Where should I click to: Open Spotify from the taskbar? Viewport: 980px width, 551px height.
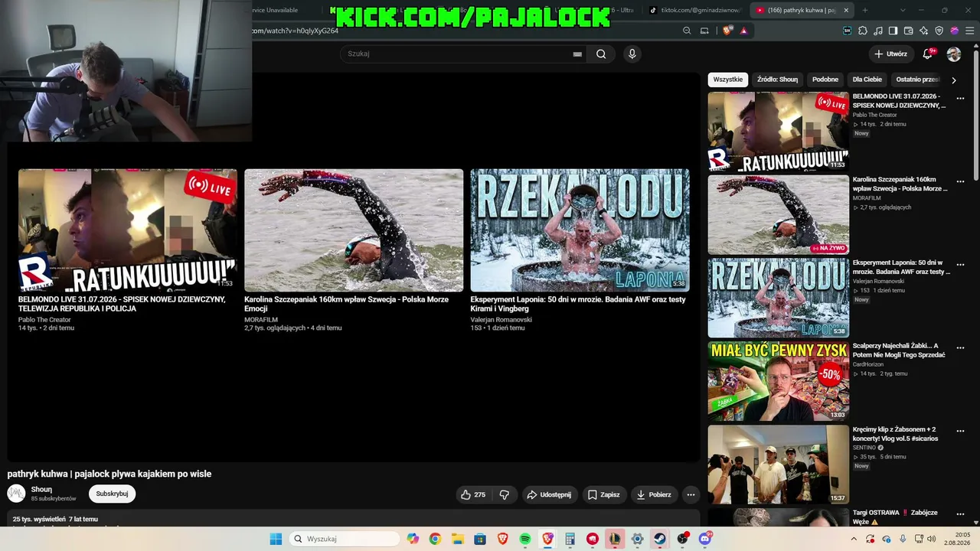point(525,539)
